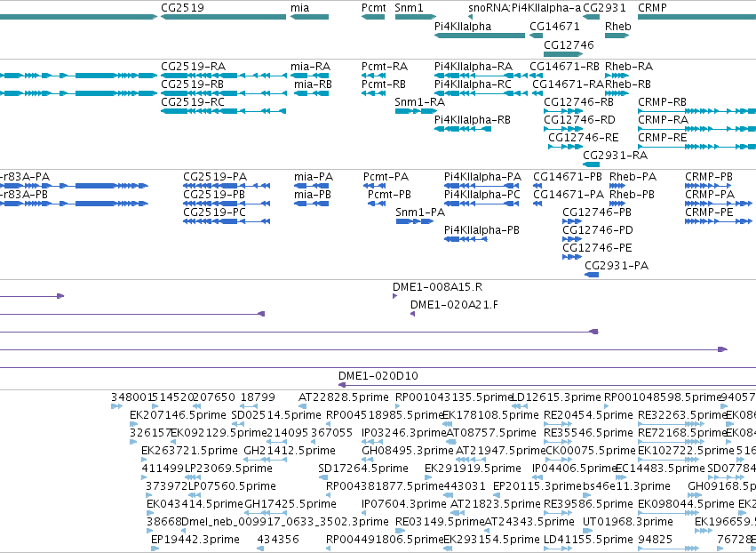
Task: Open the mia-RA transcript
Action: coord(309,76)
